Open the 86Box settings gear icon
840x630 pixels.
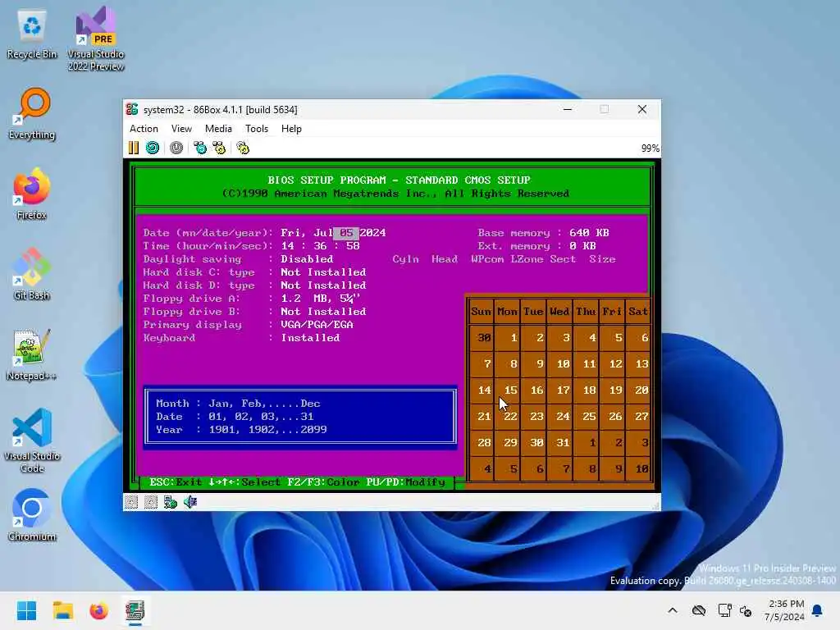pos(243,148)
